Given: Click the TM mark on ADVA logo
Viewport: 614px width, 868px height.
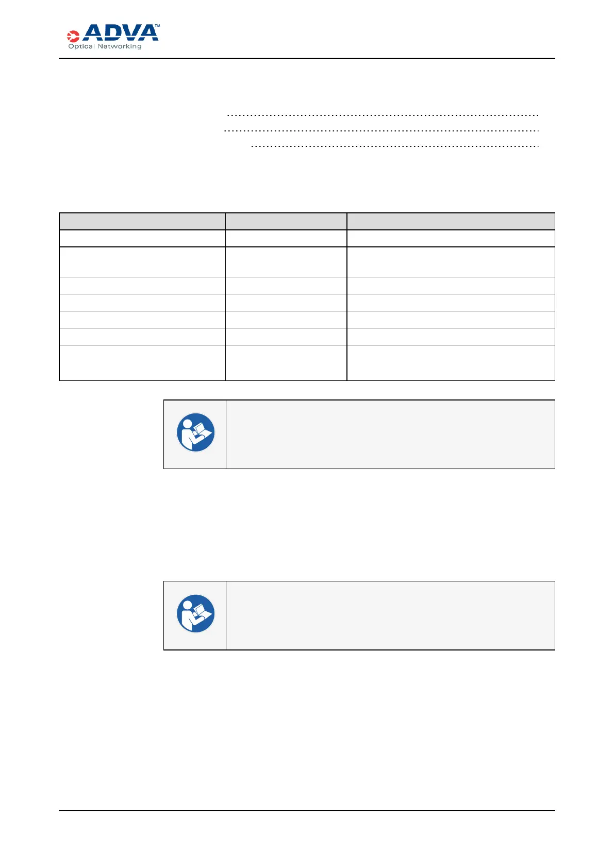Looking at the screenshot, I should point(157,25).
